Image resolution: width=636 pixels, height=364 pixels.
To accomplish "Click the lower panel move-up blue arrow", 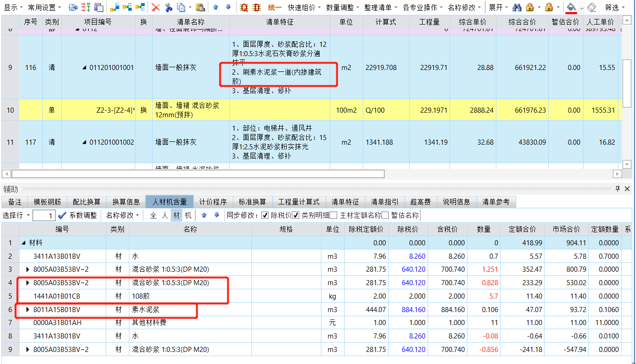I will point(205,216).
